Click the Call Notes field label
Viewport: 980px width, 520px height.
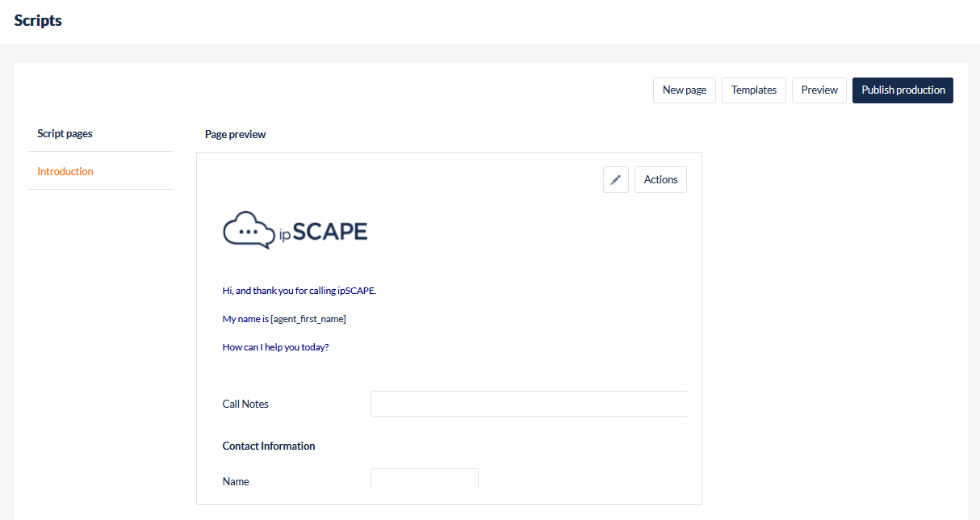pos(245,404)
